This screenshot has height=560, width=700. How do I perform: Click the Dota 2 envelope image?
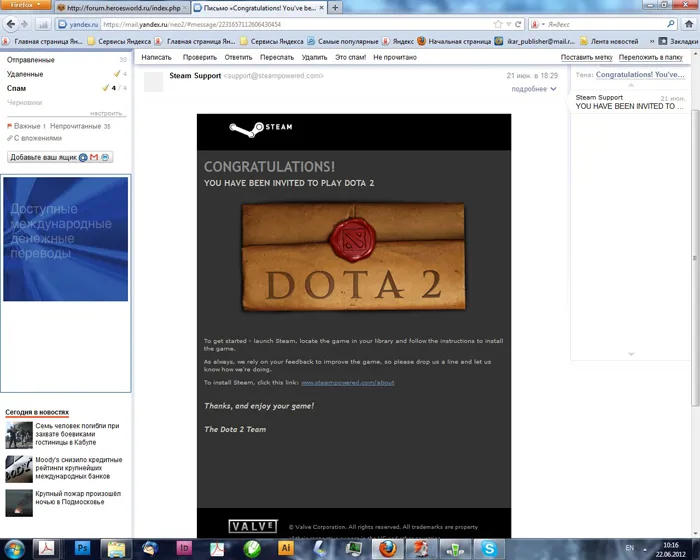pyautogui.click(x=354, y=257)
